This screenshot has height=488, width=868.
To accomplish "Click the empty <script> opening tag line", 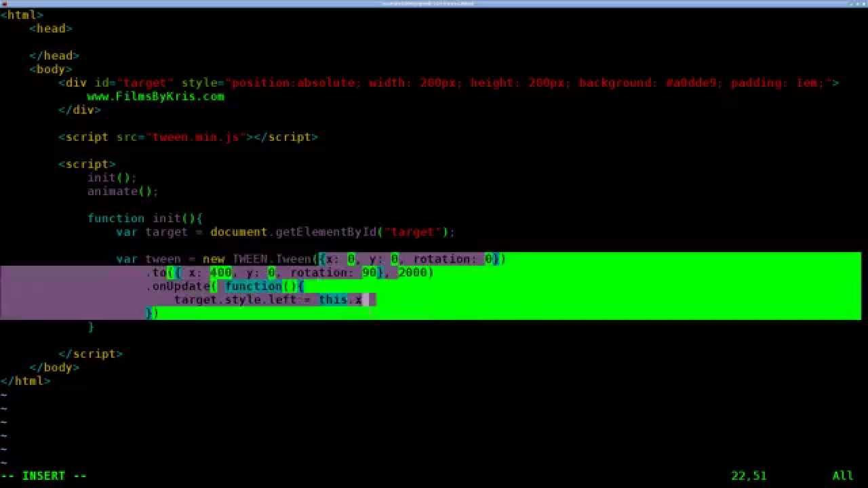I will [87, 164].
